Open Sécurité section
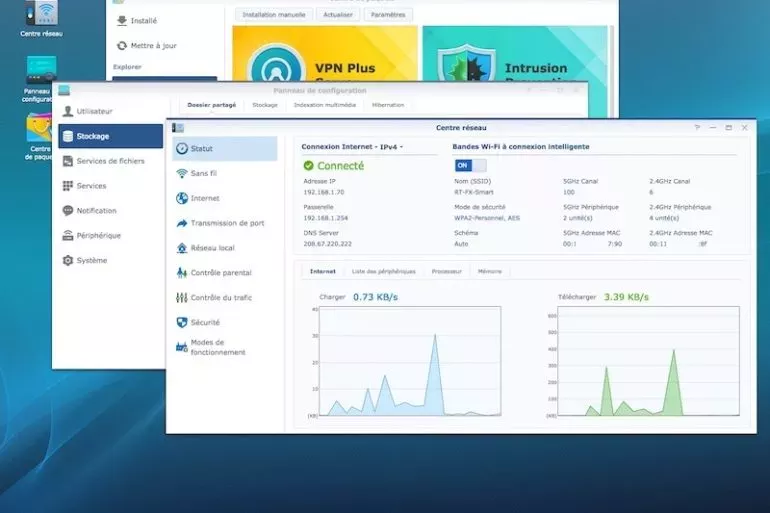Image resolution: width=770 pixels, height=513 pixels. 225,323
